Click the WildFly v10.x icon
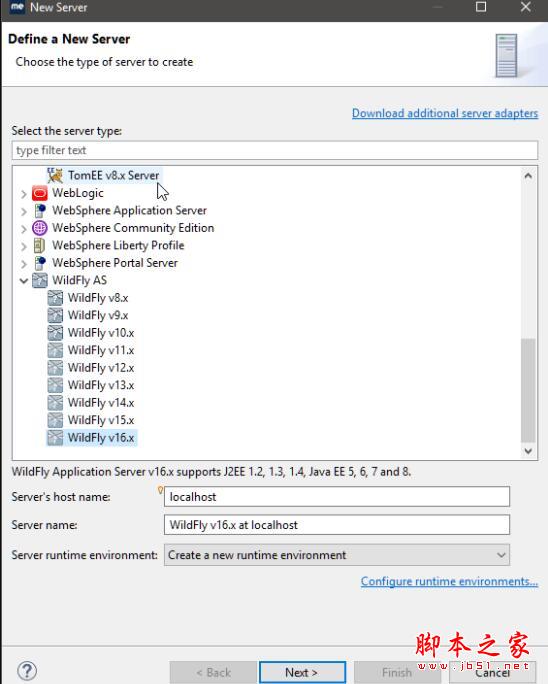548x684 pixels. (55, 333)
